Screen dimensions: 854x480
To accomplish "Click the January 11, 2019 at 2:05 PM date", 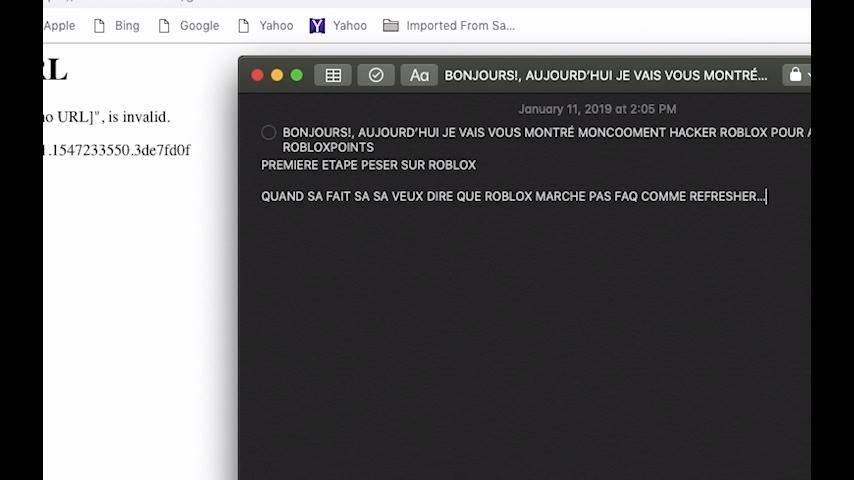I will (x=597, y=109).
